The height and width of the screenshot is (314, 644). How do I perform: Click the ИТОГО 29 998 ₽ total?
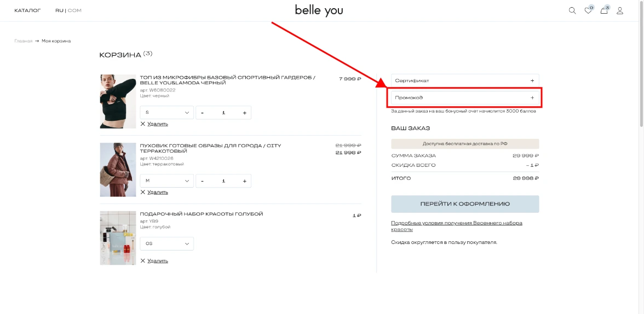coord(465,178)
